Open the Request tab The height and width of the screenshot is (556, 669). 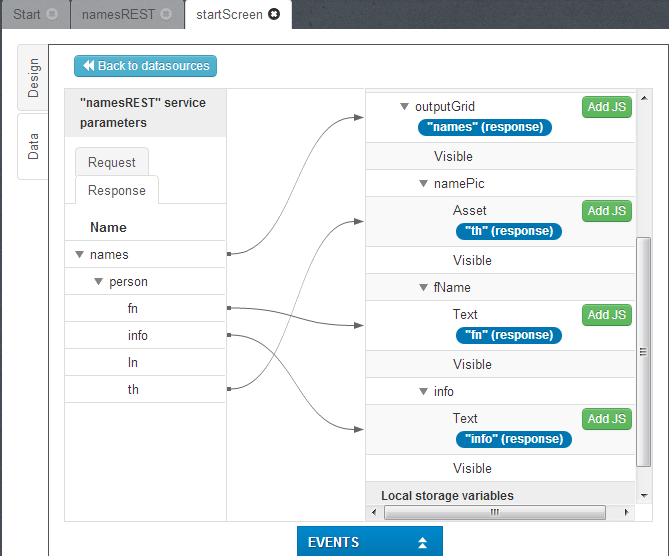(111, 162)
